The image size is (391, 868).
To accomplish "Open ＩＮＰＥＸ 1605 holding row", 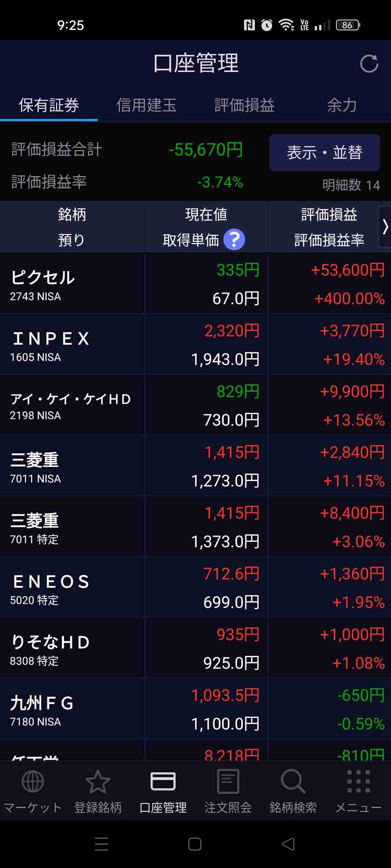I will click(x=195, y=344).
